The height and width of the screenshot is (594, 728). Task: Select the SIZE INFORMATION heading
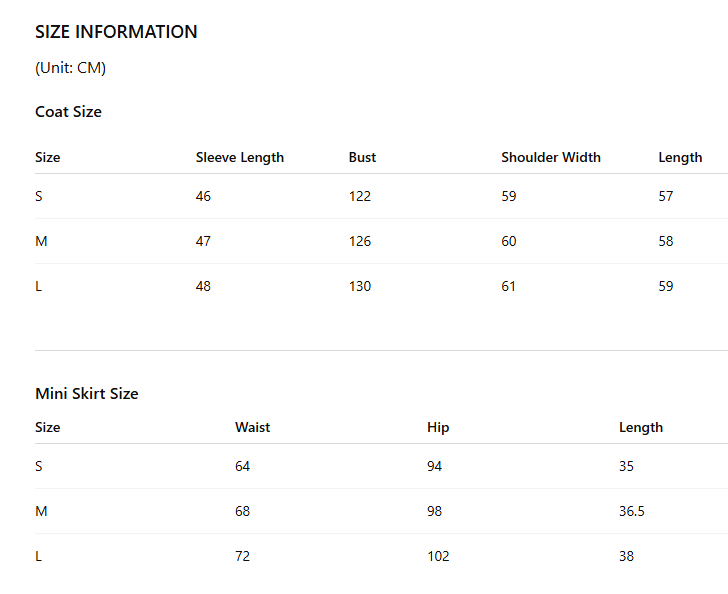116,32
